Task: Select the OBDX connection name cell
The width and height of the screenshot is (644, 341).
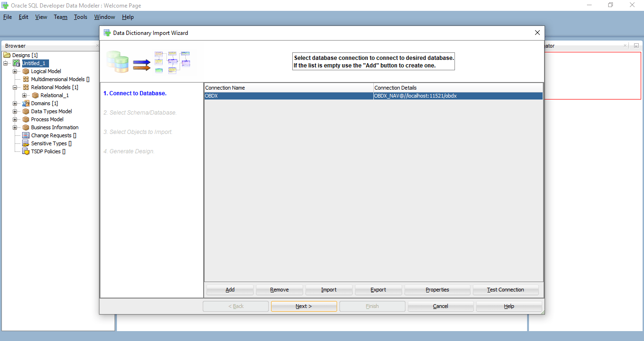Action: (x=289, y=96)
